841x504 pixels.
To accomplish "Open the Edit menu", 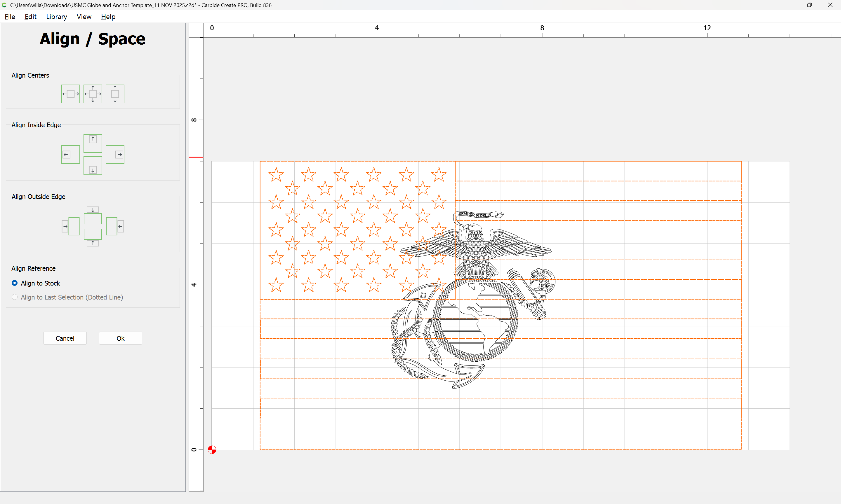I will pos(30,17).
